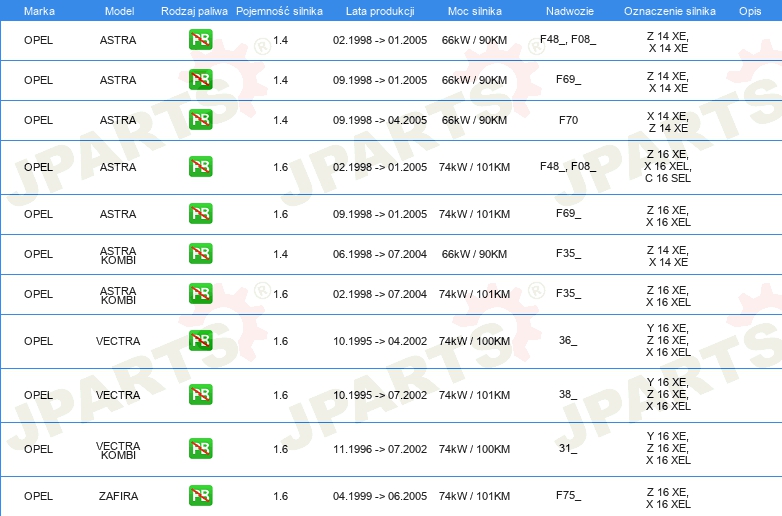Click the Opis column header
Screen dimensions: 782x516
click(x=750, y=11)
